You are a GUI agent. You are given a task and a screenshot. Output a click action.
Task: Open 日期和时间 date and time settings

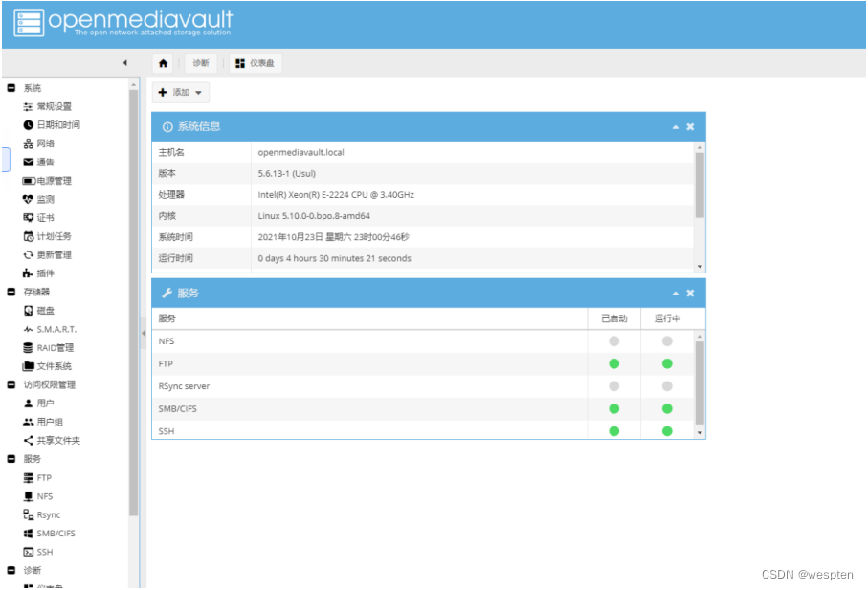pyautogui.click(x=57, y=125)
